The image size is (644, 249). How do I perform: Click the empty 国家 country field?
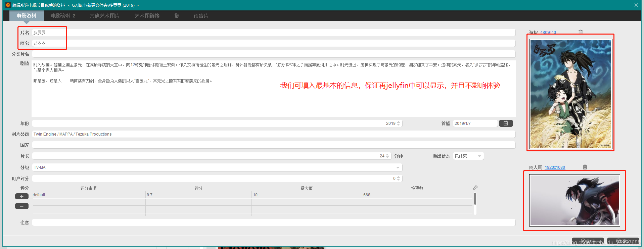[x=274, y=145]
